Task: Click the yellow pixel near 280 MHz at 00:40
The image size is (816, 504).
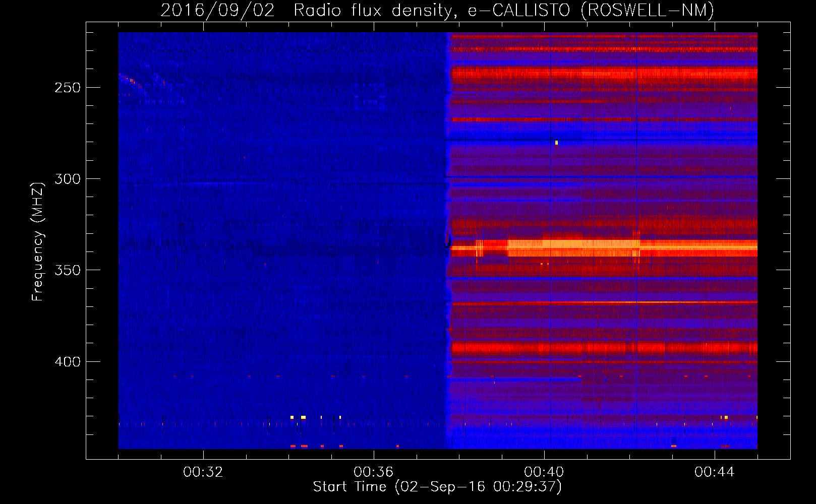Action: pos(556,143)
